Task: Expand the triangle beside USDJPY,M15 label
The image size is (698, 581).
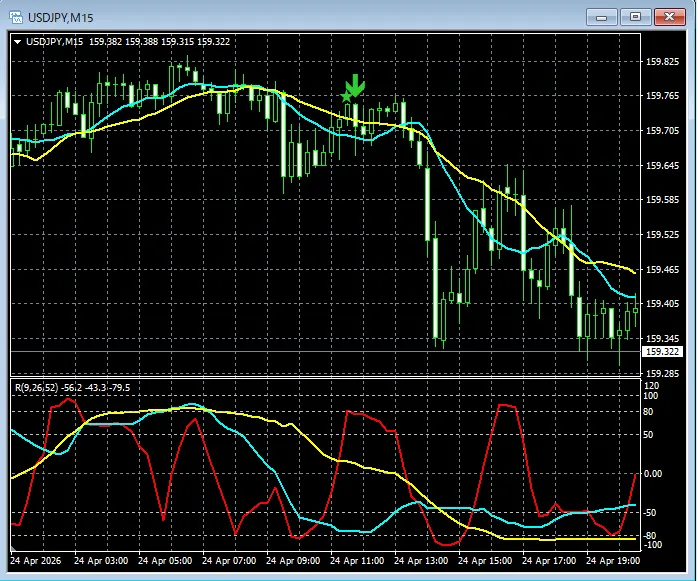Action: [18, 41]
